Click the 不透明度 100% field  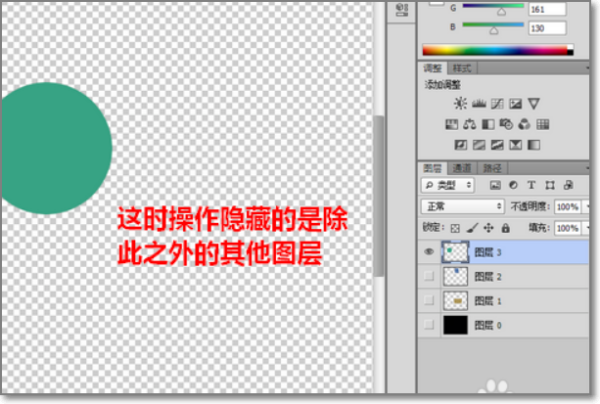pyautogui.click(x=567, y=207)
